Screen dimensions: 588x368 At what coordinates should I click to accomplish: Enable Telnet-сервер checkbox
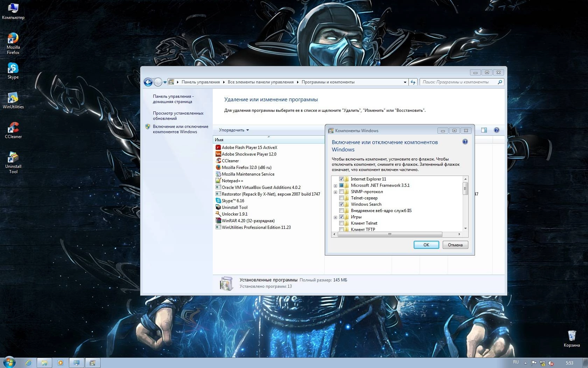(341, 198)
